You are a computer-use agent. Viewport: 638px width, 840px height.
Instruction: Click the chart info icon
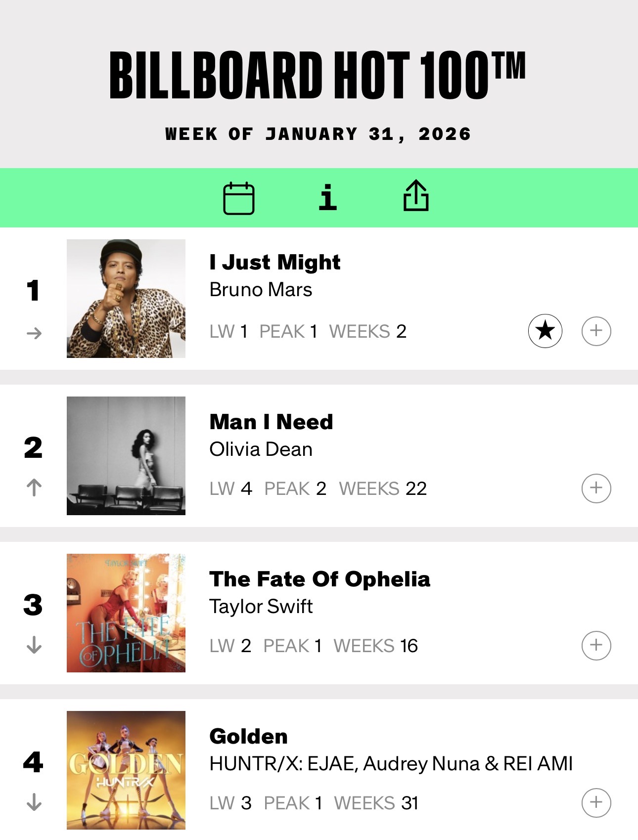pos(327,197)
